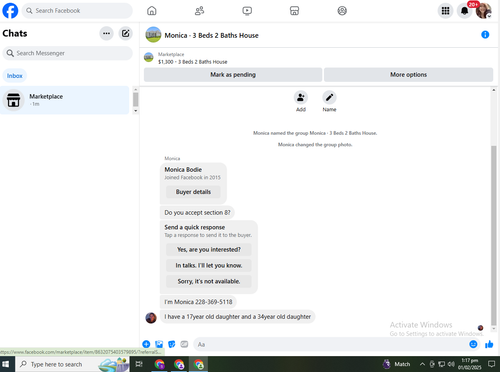Attach a photo with the image icon
500x372 pixels.
pyautogui.click(x=159, y=344)
